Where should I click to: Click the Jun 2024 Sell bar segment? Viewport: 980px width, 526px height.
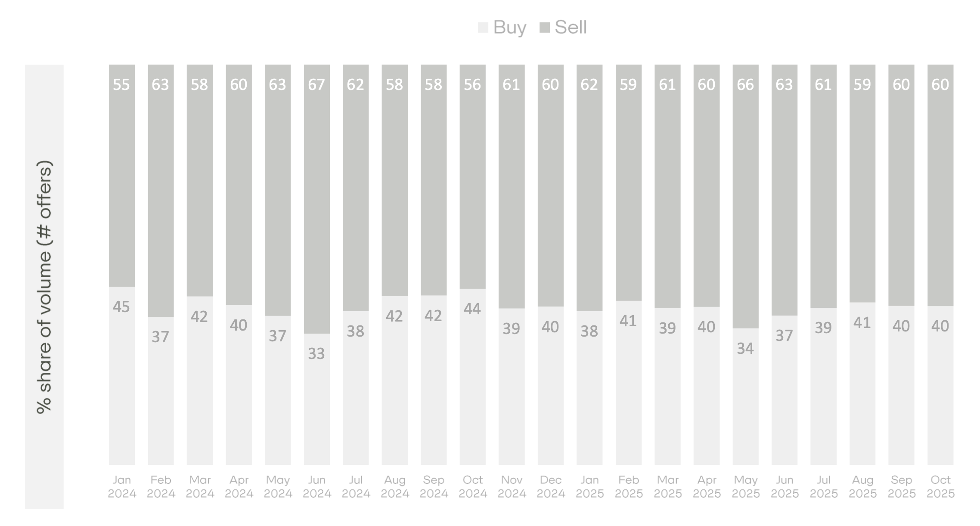tap(316, 207)
